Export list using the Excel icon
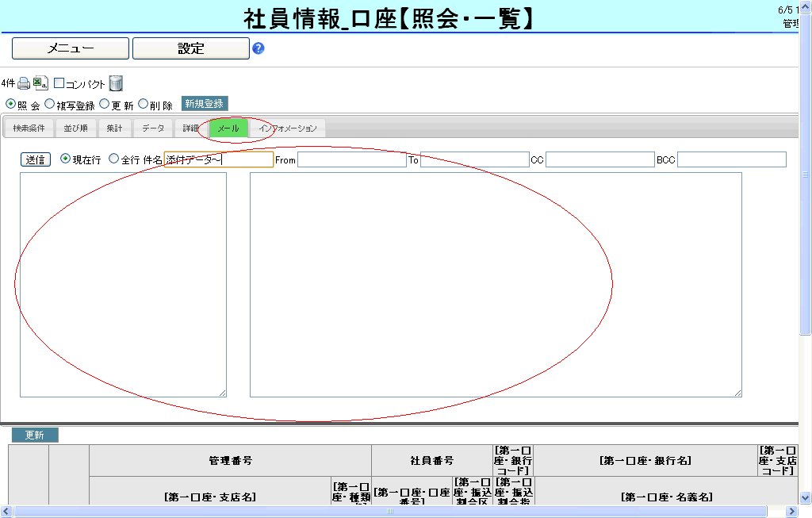 point(40,83)
